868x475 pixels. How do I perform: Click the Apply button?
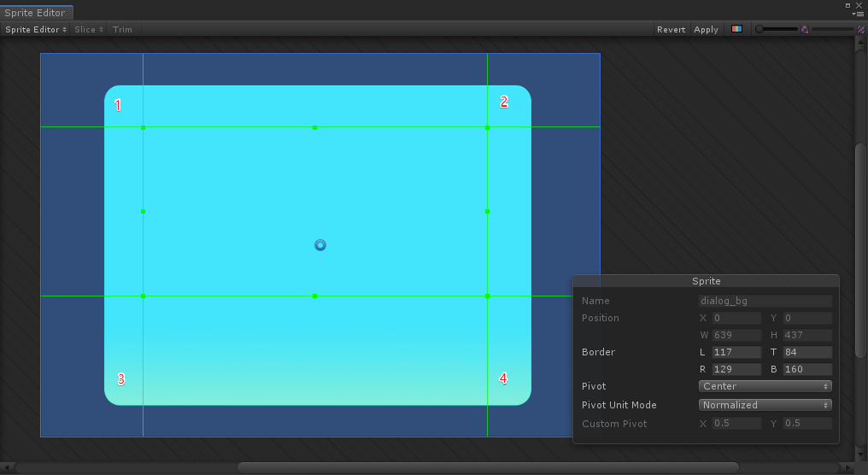(x=706, y=29)
